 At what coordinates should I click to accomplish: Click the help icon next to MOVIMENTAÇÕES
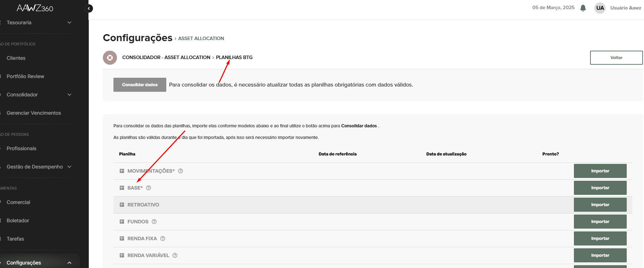(180, 171)
